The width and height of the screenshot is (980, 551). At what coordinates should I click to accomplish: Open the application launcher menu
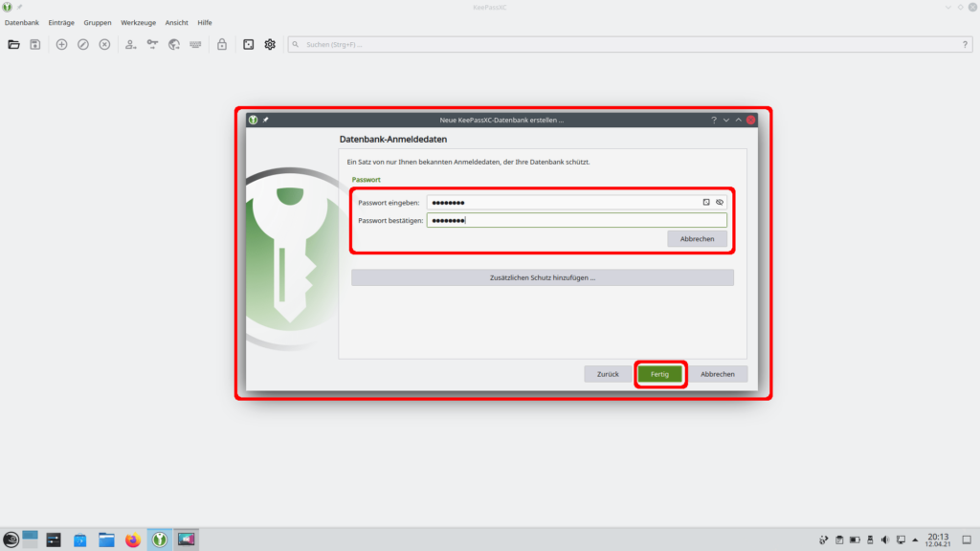coord(11,540)
